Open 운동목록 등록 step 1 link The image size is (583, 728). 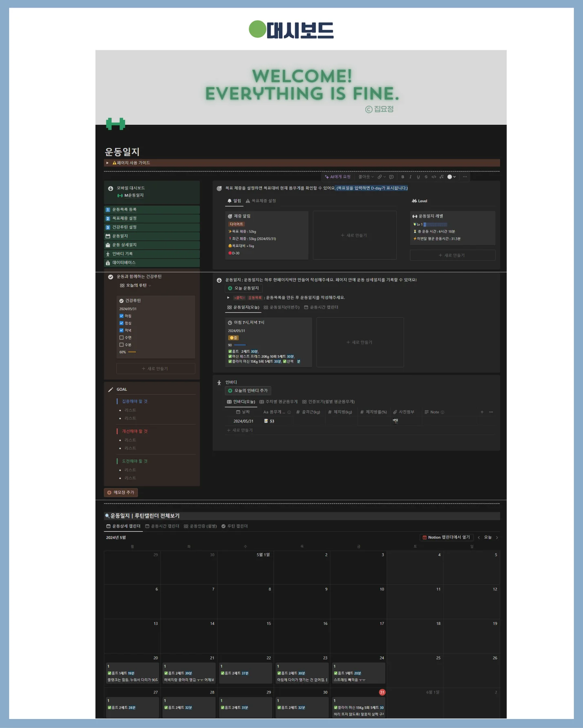[152, 209]
